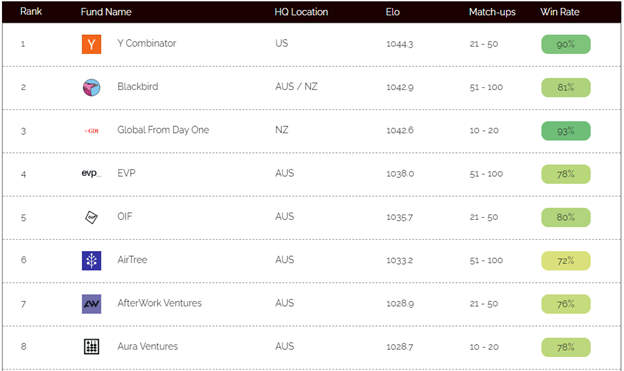Click Blackbird's Elo value 1042.9
The width and height of the screenshot is (624, 371).
[400, 87]
